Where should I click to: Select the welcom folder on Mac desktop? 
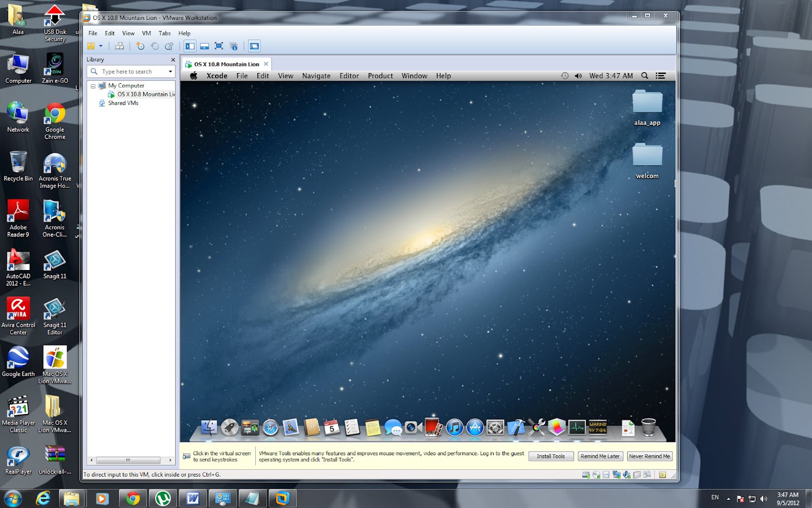(x=647, y=161)
